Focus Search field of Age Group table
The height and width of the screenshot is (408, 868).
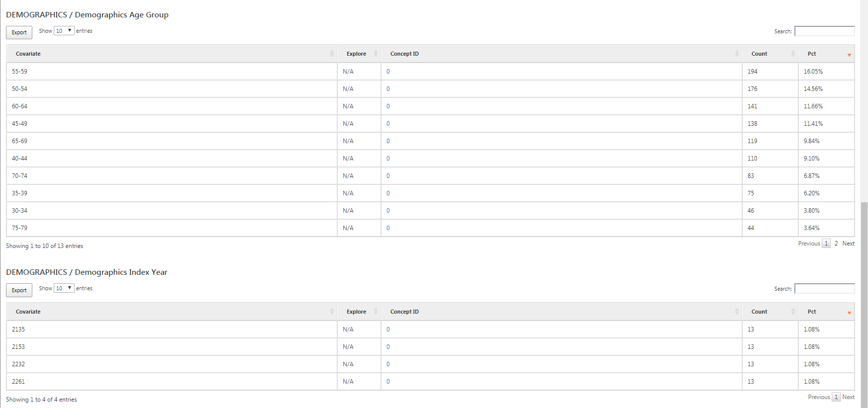pos(824,31)
